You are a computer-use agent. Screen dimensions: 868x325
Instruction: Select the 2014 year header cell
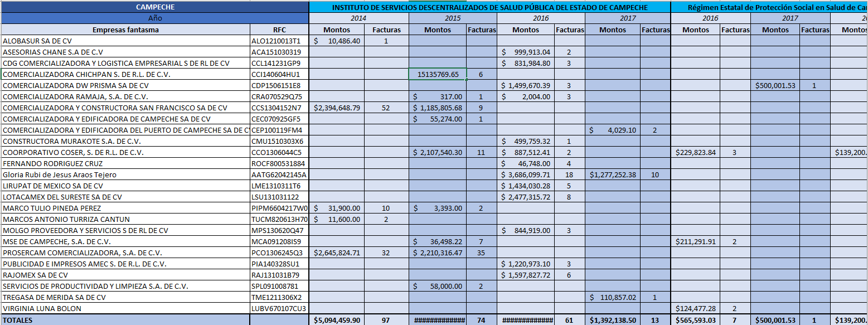coord(359,18)
